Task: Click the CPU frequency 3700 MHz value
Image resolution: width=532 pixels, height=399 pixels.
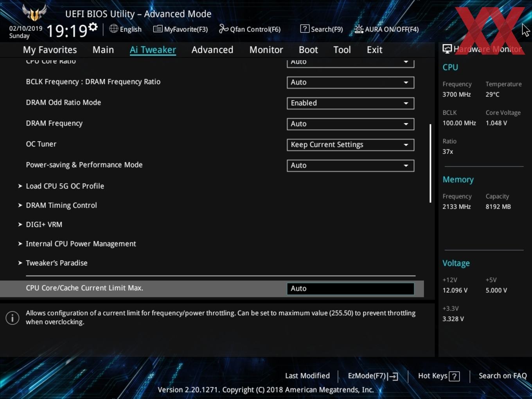Action: 457,94
